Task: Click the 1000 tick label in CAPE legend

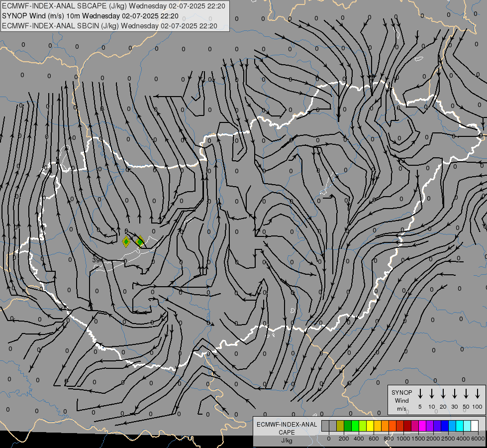Action: click(403, 439)
